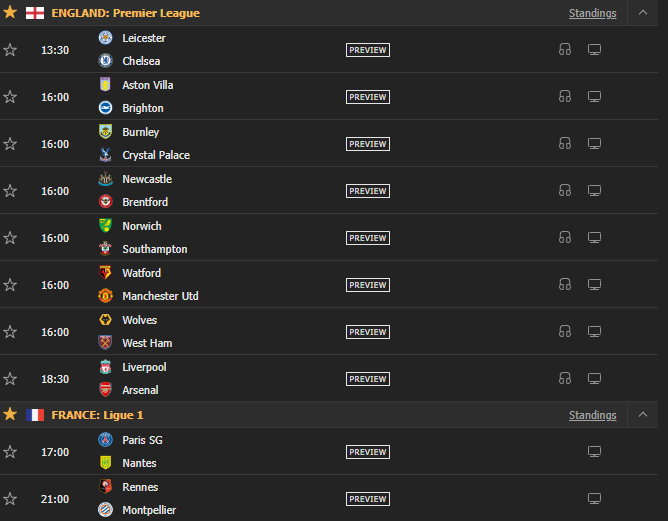Select the Wolves vs West Ham match row
The width and height of the screenshot is (668, 521).
click(329, 331)
